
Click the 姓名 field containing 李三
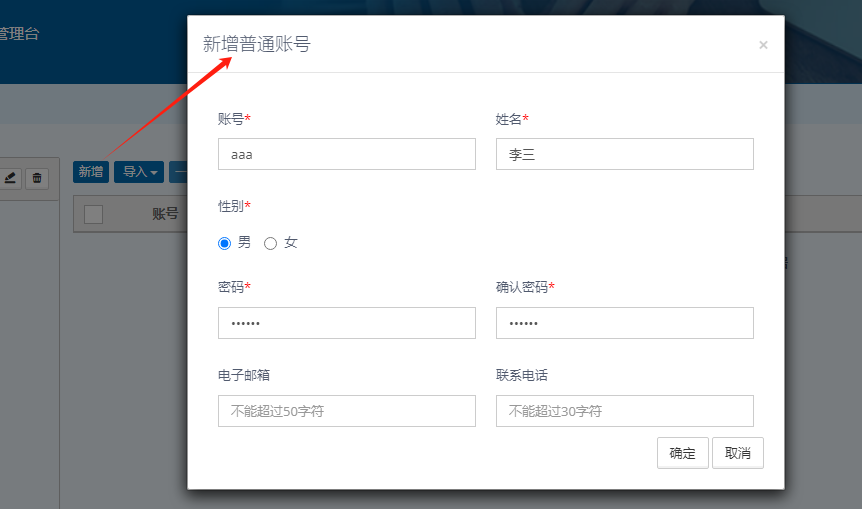624,154
